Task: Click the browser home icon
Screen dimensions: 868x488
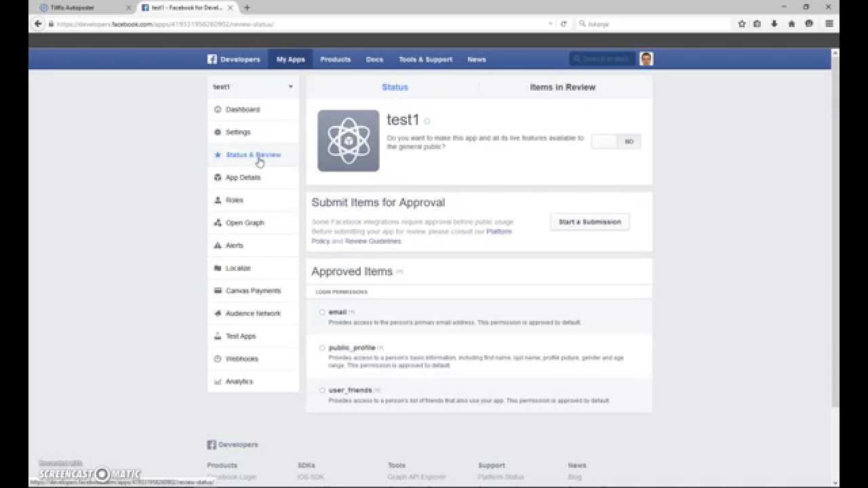Action: 791,24
